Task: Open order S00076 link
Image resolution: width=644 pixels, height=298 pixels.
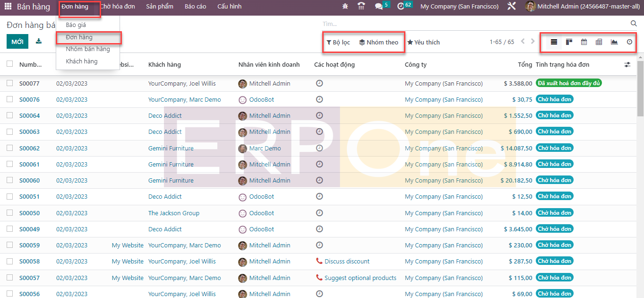Action: pyautogui.click(x=29, y=100)
